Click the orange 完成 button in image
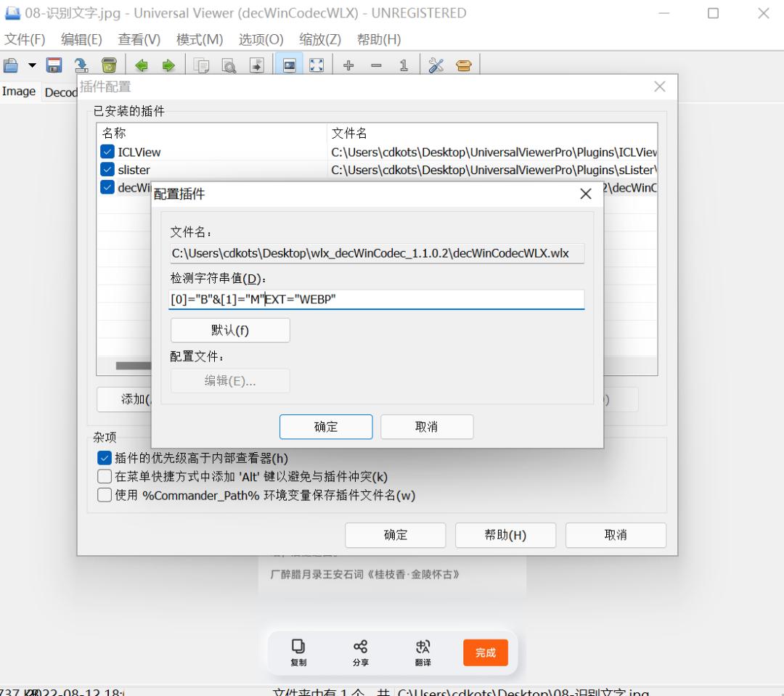 coord(486,652)
